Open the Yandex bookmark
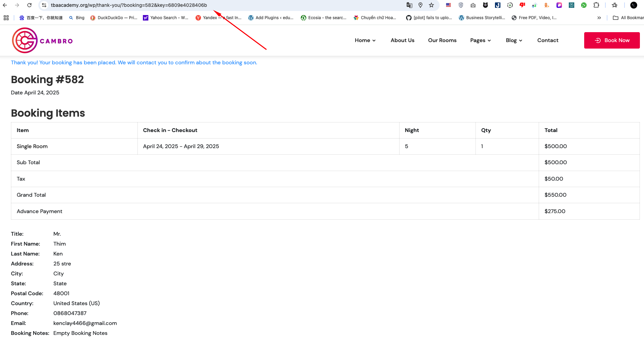The width and height of the screenshot is (644, 339). pyautogui.click(x=218, y=18)
